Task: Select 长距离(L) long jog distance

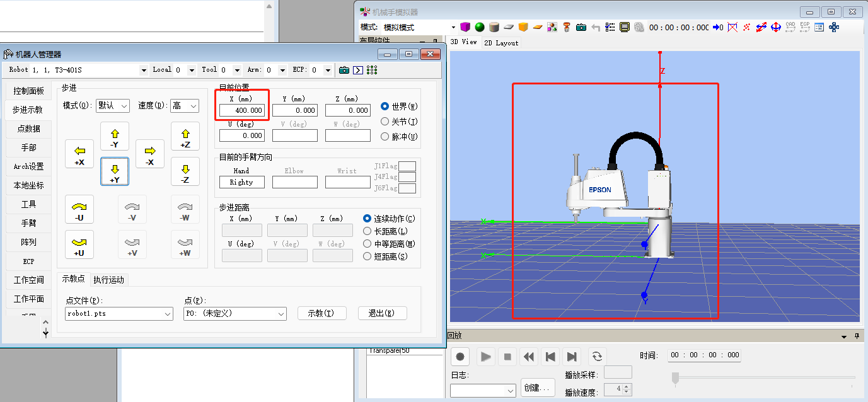Action: click(367, 231)
